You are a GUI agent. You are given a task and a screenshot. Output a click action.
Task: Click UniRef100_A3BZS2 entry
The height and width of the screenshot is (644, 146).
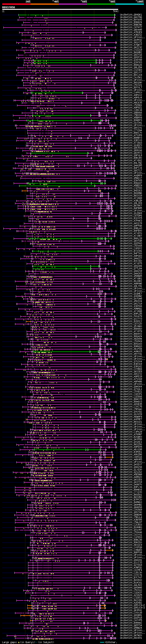[131, 35]
